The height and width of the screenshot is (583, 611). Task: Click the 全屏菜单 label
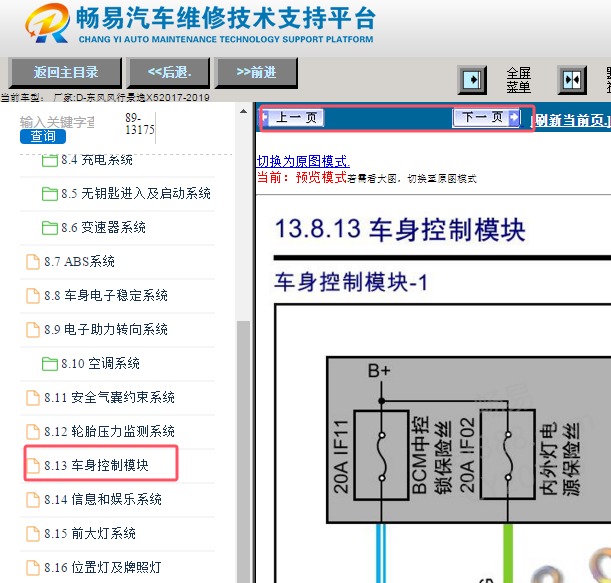point(518,80)
